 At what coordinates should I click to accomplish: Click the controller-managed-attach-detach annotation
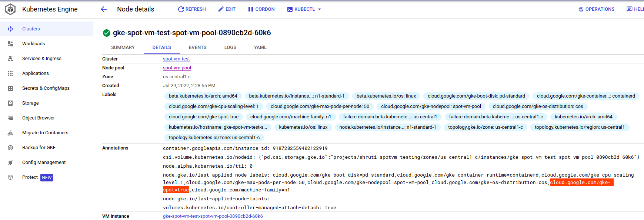click(x=250, y=208)
